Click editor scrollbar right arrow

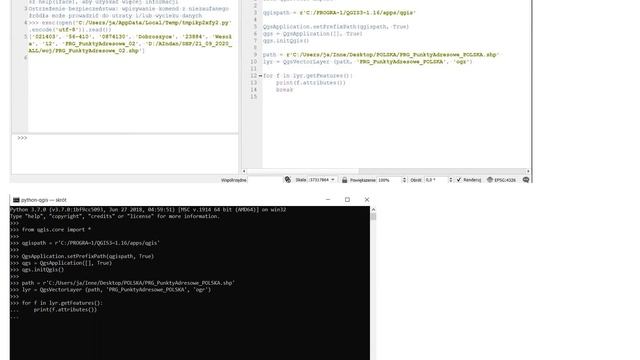click(528, 171)
